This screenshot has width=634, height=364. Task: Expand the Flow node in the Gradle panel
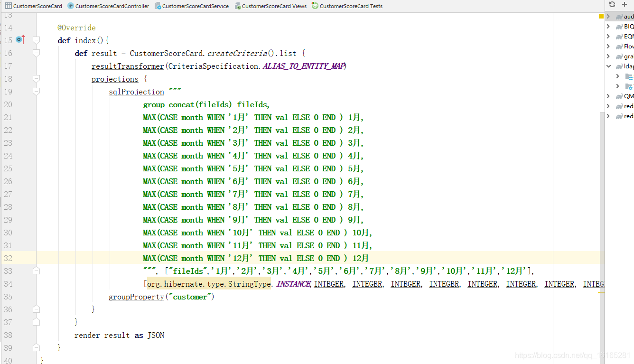tap(608, 46)
